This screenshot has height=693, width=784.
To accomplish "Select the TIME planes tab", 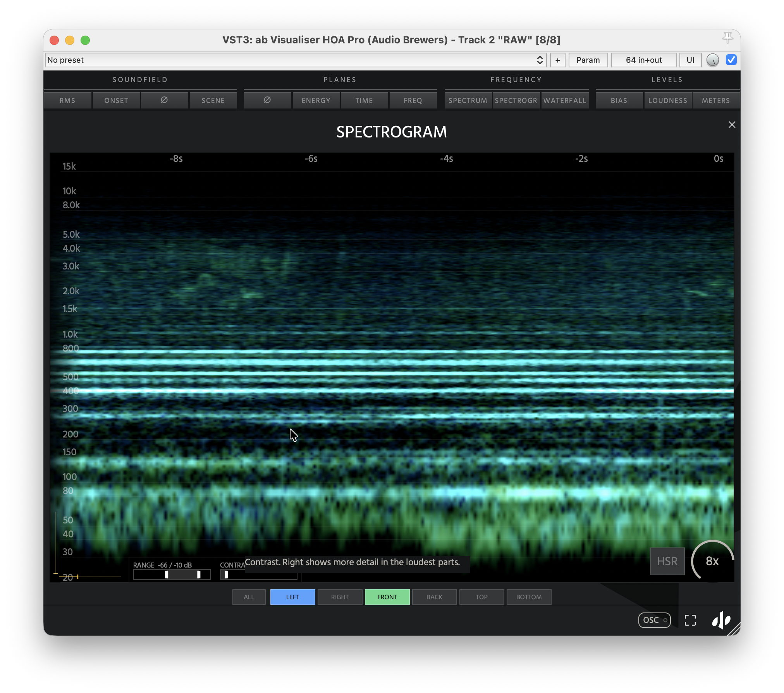I will pos(364,100).
